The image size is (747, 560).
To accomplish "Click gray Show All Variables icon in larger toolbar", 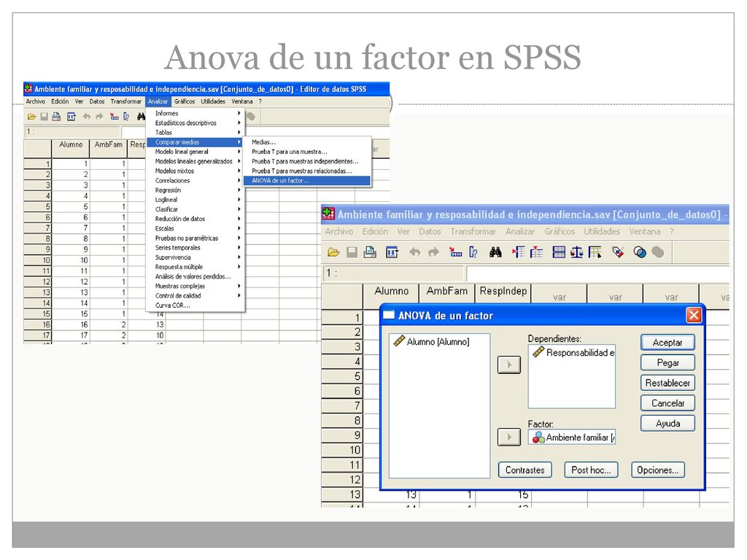I will pos(658,252).
